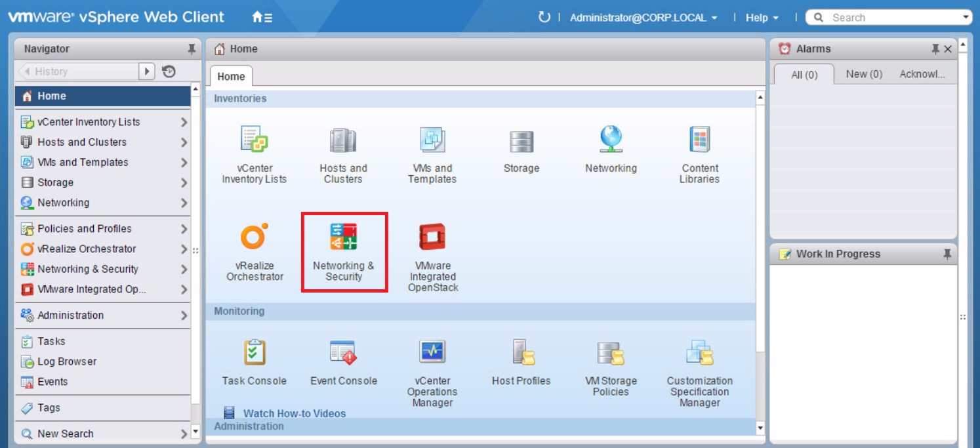Image resolution: width=980 pixels, height=448 pixels.
Task: Click Watch How-to Videos link
Action: (x=295, y=413)
